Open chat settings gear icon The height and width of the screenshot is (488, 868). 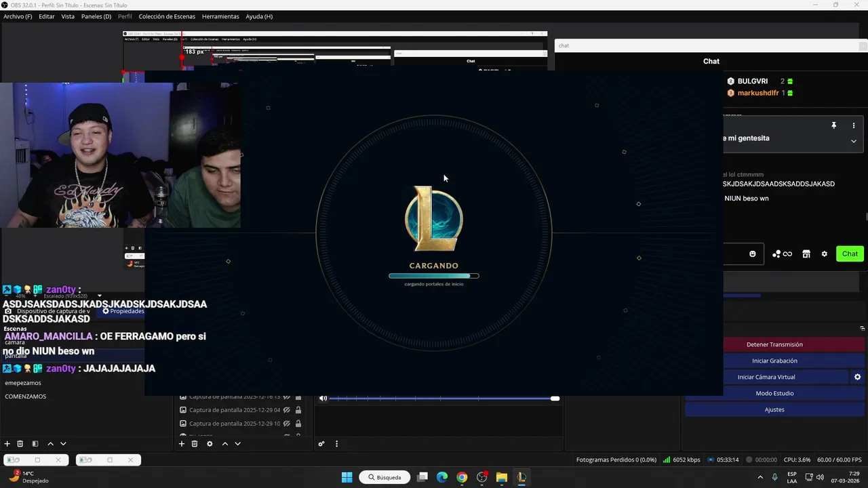click(825, 254)
